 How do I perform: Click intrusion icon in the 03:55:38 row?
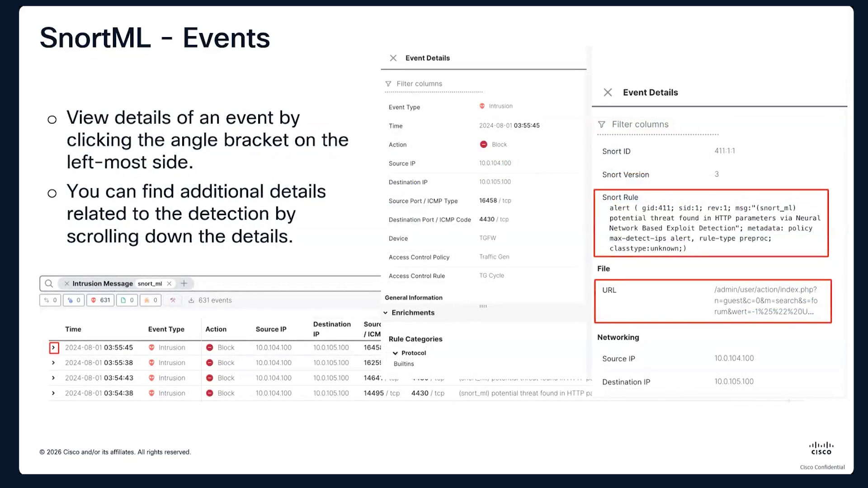[151, 363]
